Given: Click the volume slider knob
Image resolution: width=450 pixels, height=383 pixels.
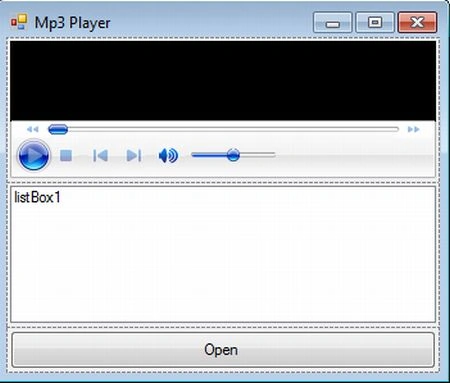Looking at the screenshot, I should click(x=233, y=155).
